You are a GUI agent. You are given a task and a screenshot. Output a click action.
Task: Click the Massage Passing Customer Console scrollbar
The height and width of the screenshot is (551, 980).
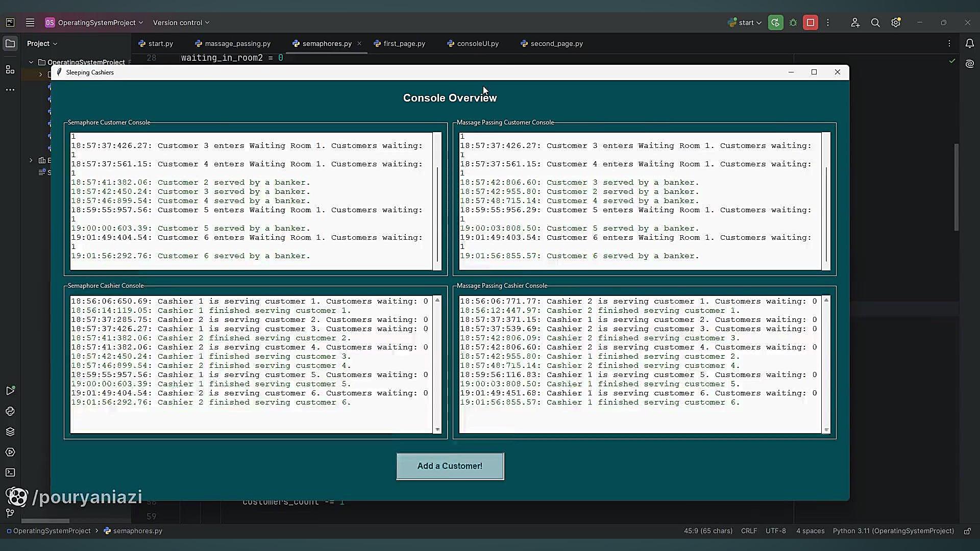point(826,214)
